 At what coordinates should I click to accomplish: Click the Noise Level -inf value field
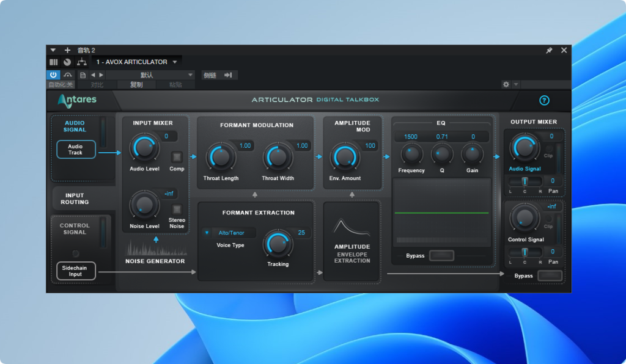169,194
